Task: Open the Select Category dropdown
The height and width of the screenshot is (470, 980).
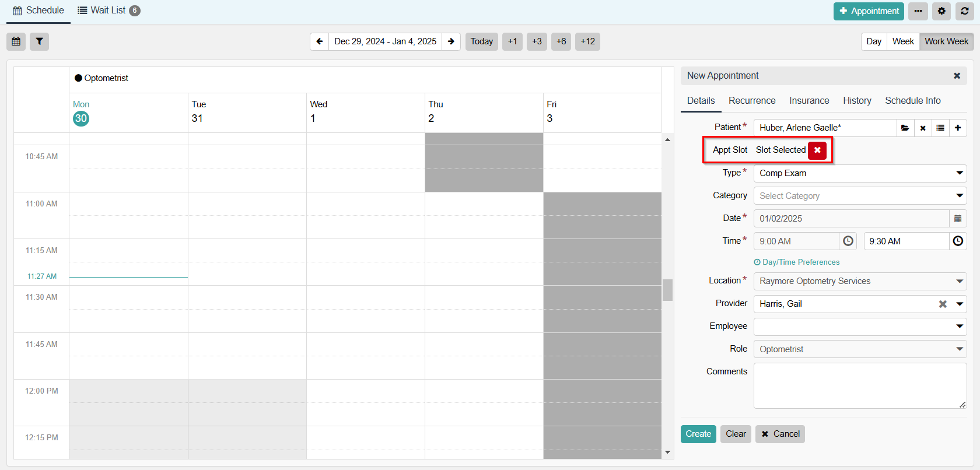Action: (959, 196)
